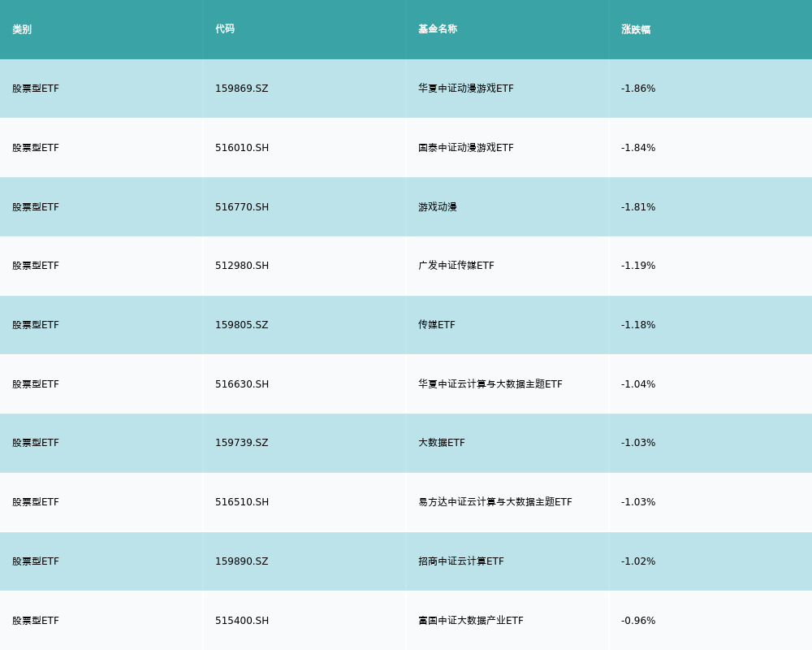Select code 515400.SH
This screenshot has width=812, height=650.
[242, 621]
